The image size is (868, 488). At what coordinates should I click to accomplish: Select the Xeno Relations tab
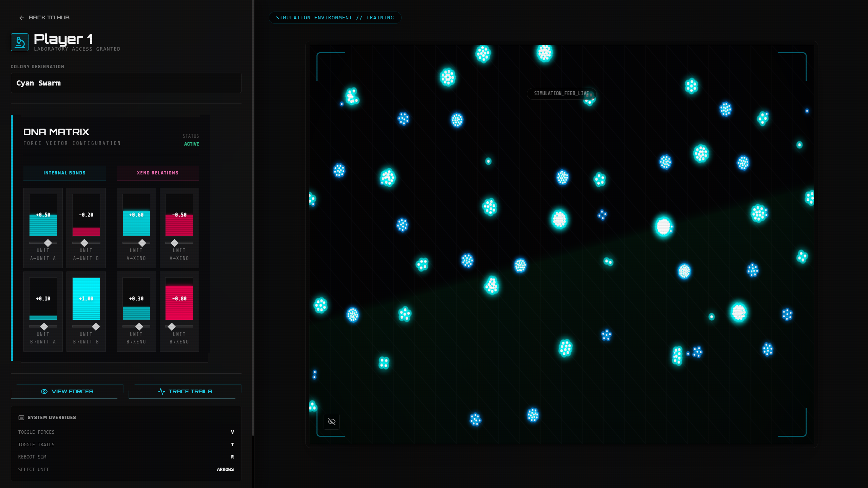(x=158, y=173)
